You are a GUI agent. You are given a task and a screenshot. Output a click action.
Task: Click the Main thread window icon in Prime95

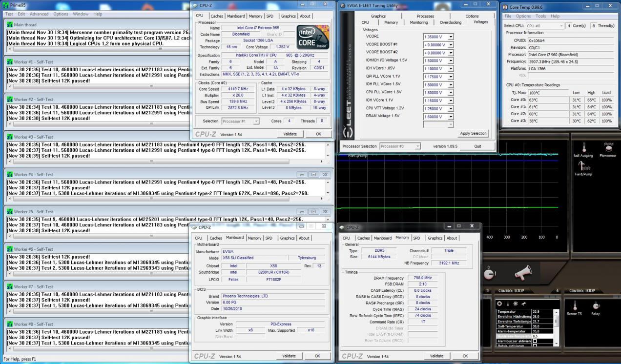coord(10,24)
